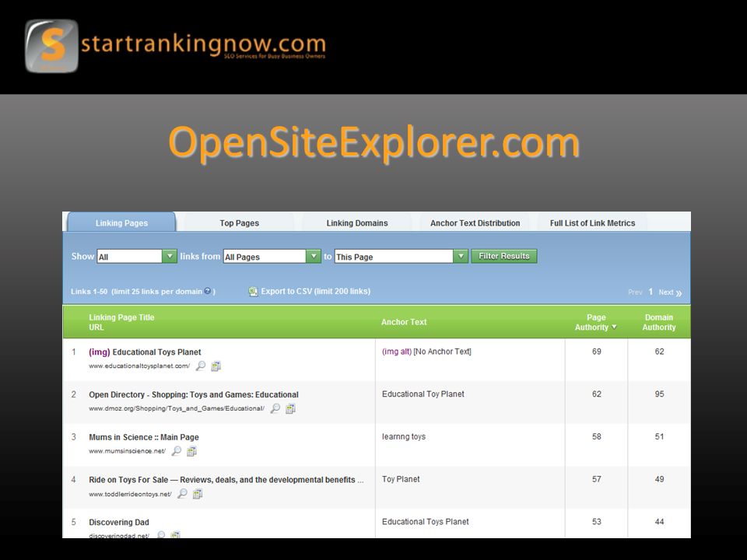Click anchor text 'Educational Toy Planet'
This screenshot has width=747, height=560.
point(423,394)
